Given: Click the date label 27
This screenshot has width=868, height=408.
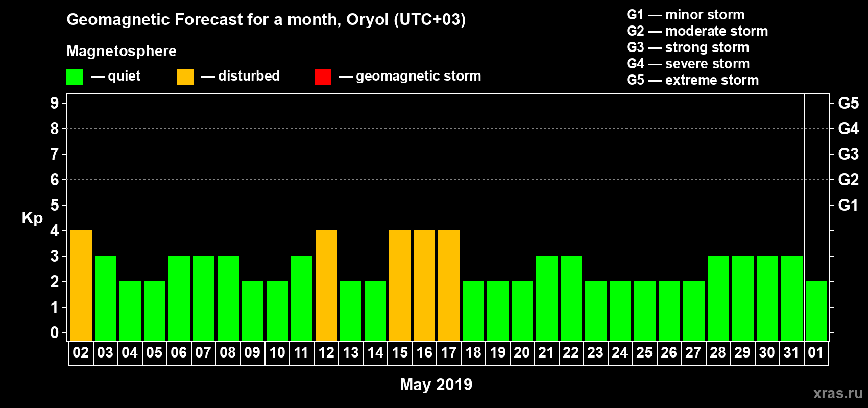Looking at the screenshot, I should 693,352.
